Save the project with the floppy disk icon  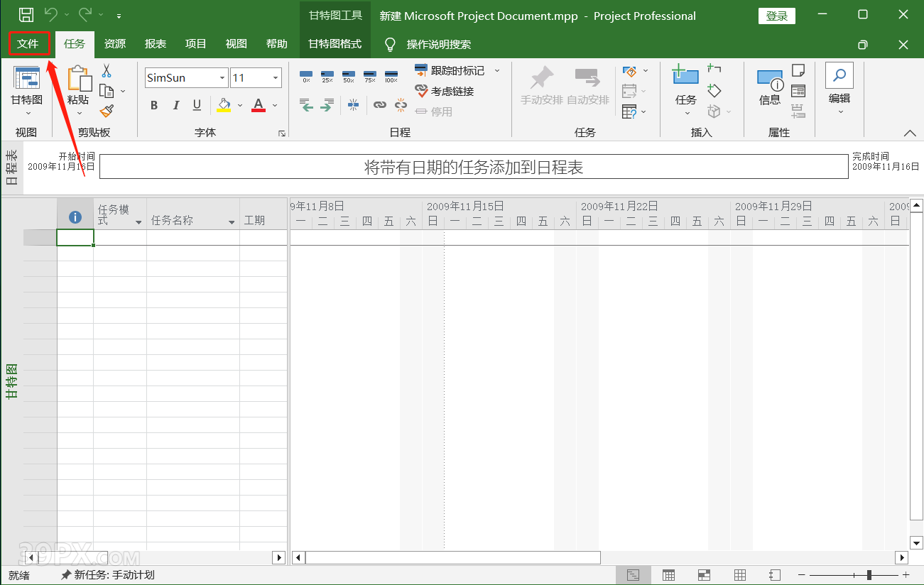[x=26, y=14]
